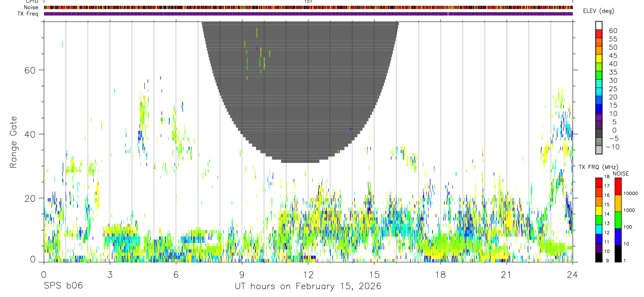Click the ELEV colorbar label '55'
Viewport: 644px width, 297px height.
tap(613, 39)
